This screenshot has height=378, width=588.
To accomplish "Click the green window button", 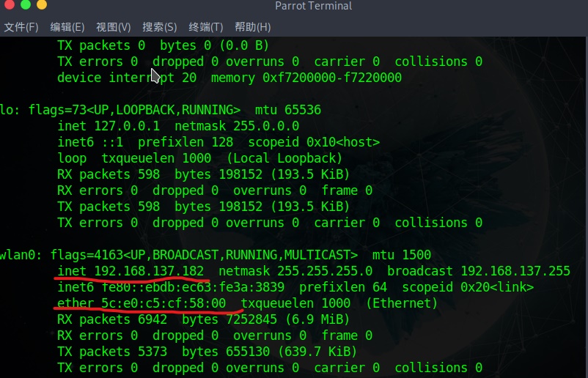I will click(x=26, y=4).
